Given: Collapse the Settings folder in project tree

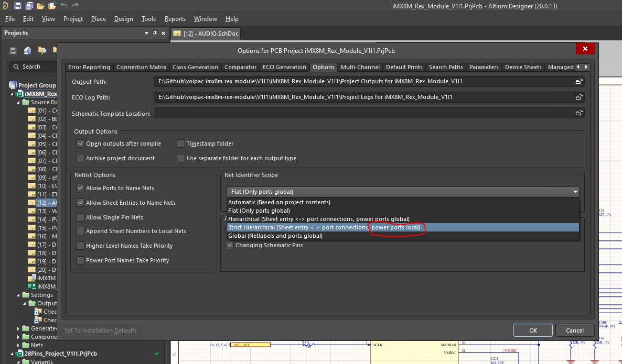Looking at the screenshot, I should click(x=18, y=295).
